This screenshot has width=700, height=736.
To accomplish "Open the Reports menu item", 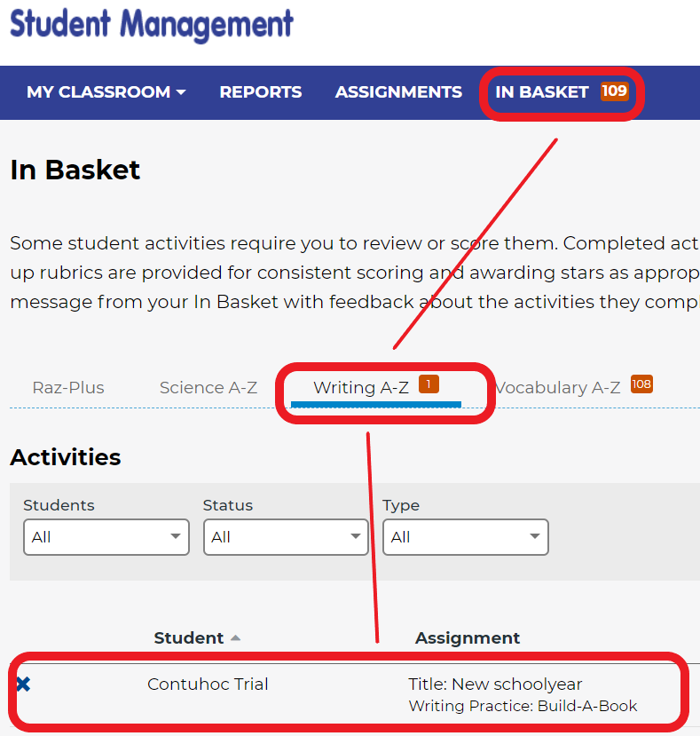I will click(x=261, y=92).
